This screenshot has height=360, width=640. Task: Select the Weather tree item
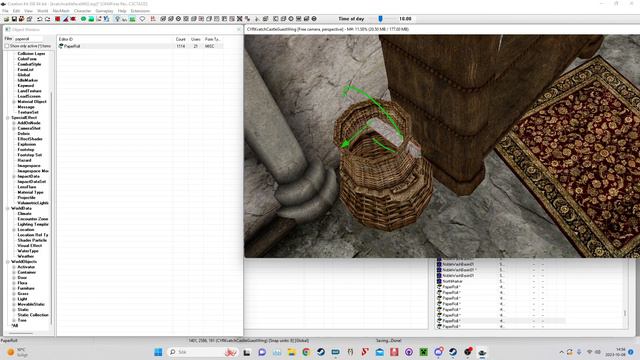click(x=26, y=256)
